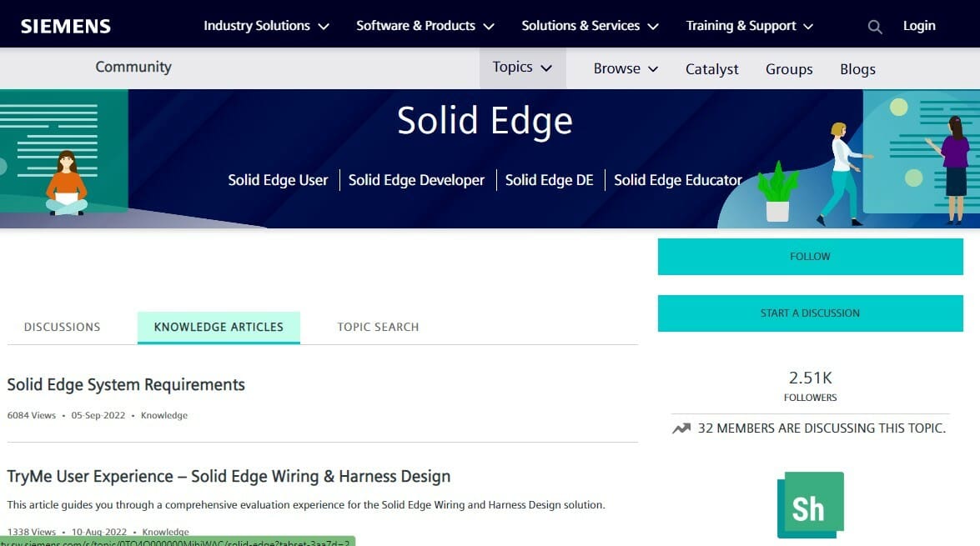Expand the Solutions & Services menu
The height and width of the screenshot is (546, 980).
click(x=590, y=26)
